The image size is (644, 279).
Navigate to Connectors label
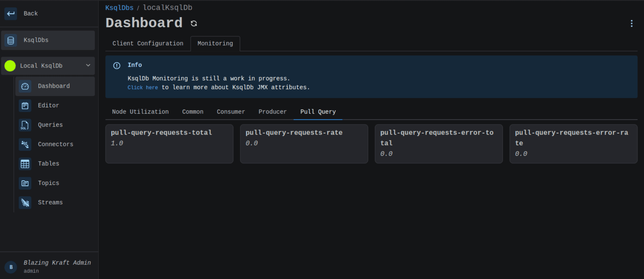[56, 144]
